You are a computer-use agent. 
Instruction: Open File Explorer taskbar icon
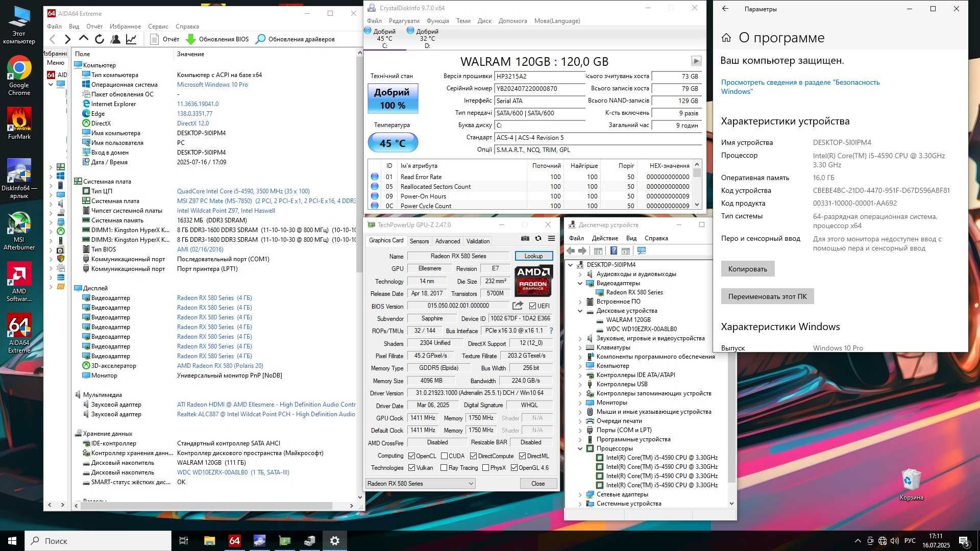tap(209, 541)
